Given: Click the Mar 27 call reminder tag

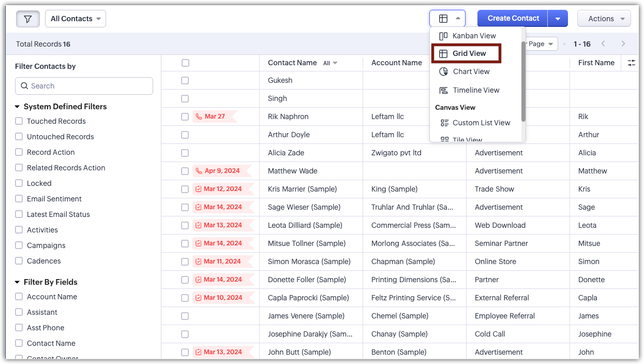Looking at the screenshot, I should click(x=215, y=117).
